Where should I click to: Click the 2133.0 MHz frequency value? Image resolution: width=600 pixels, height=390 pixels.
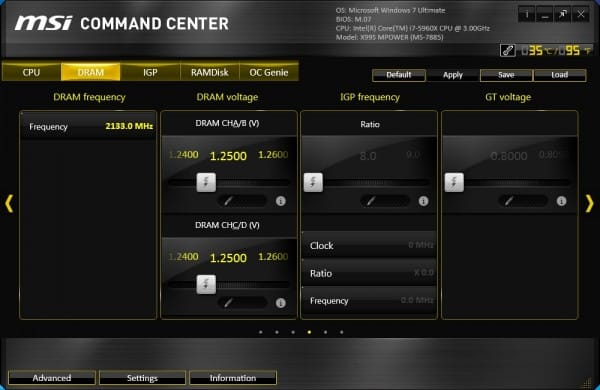click(x=129, y=126)
